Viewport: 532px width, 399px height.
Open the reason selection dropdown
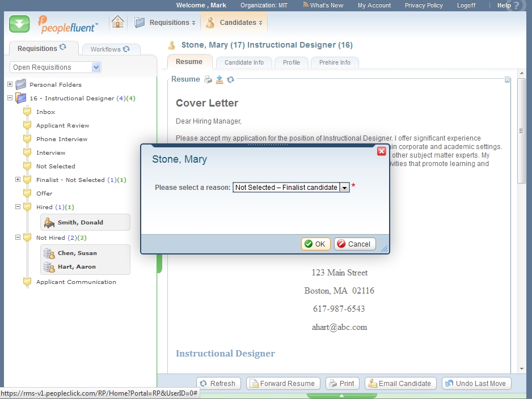pos(344,188)
